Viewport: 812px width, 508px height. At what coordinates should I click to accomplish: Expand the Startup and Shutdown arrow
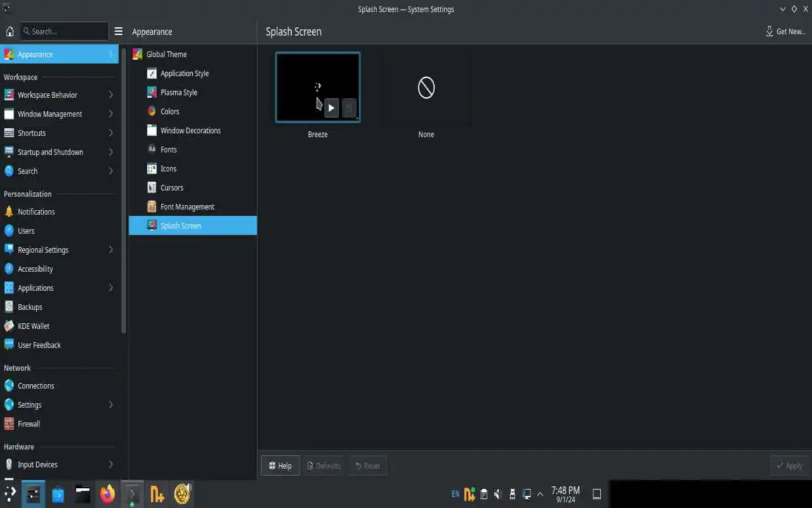coord(110,152)
